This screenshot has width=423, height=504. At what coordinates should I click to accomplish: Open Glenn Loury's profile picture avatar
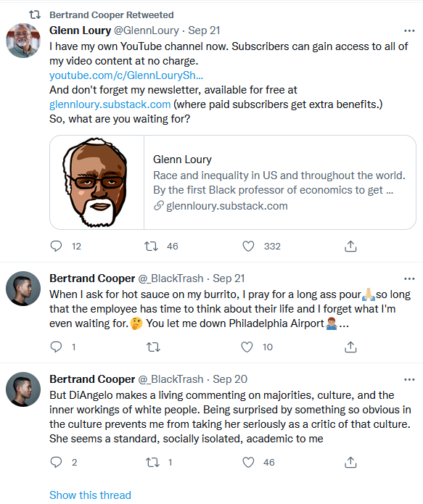(23, 41)
